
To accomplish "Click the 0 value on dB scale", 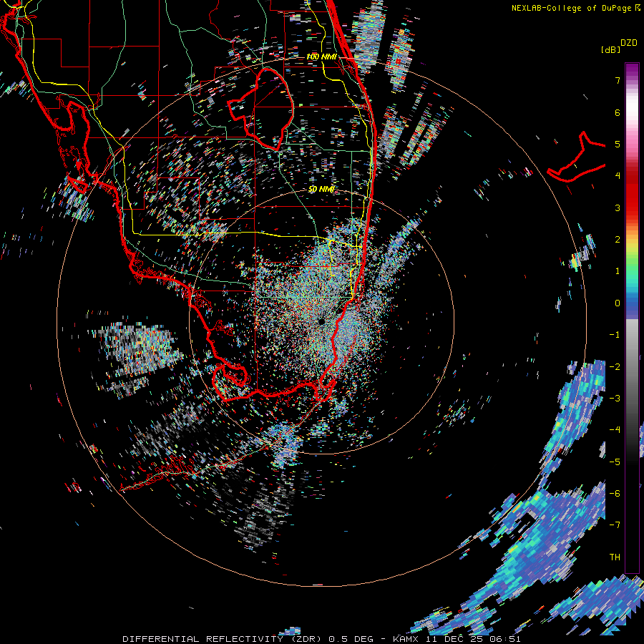I will pyautogui.click(x=618, y=303).
